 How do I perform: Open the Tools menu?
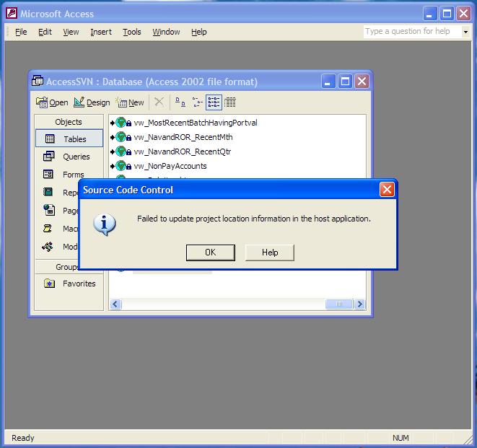coord(131,32)
